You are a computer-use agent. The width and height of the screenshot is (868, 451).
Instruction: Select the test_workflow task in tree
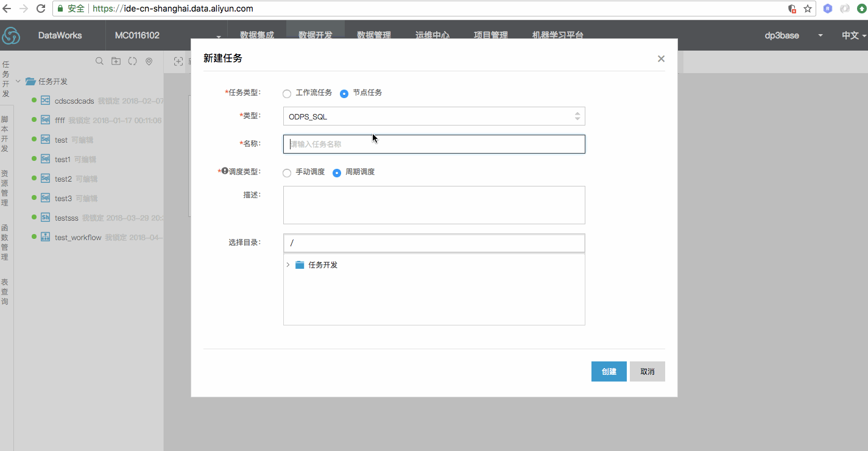[78, 237]
